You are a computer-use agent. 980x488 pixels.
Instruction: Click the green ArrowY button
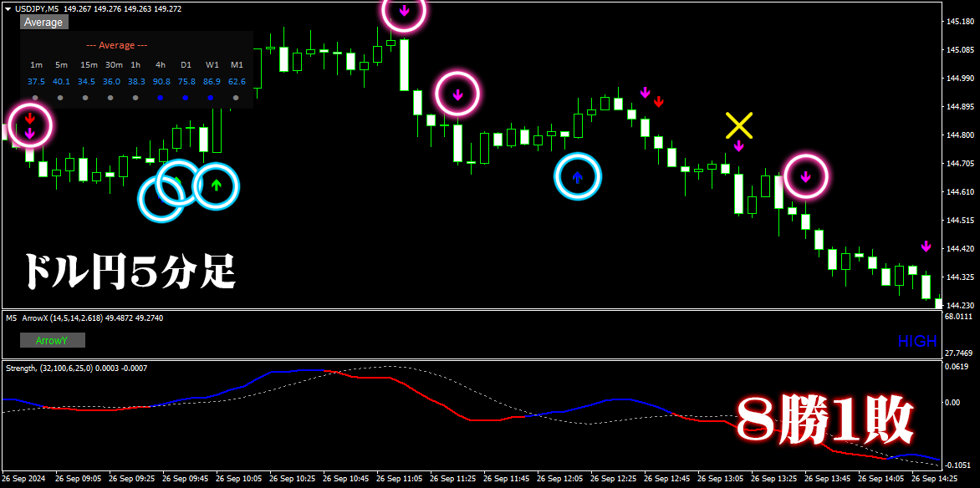[53, 341]
